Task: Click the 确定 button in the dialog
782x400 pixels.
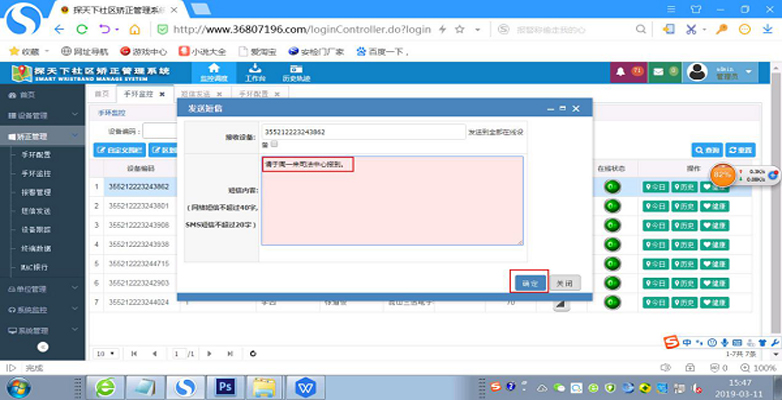Action: (x=529, y=283)
